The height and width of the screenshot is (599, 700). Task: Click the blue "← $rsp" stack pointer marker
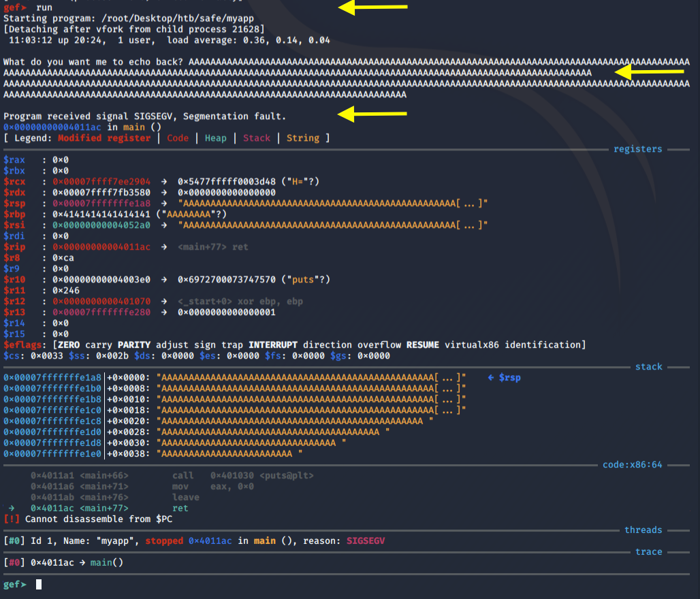click(x=504, y=377)
